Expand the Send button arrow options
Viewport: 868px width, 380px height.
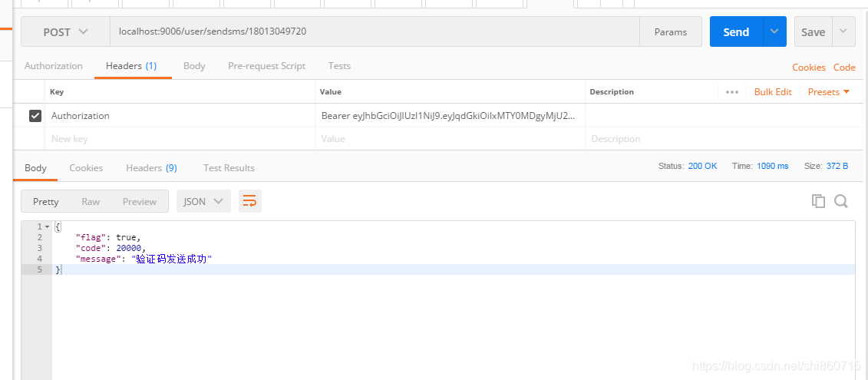point(774,32)
